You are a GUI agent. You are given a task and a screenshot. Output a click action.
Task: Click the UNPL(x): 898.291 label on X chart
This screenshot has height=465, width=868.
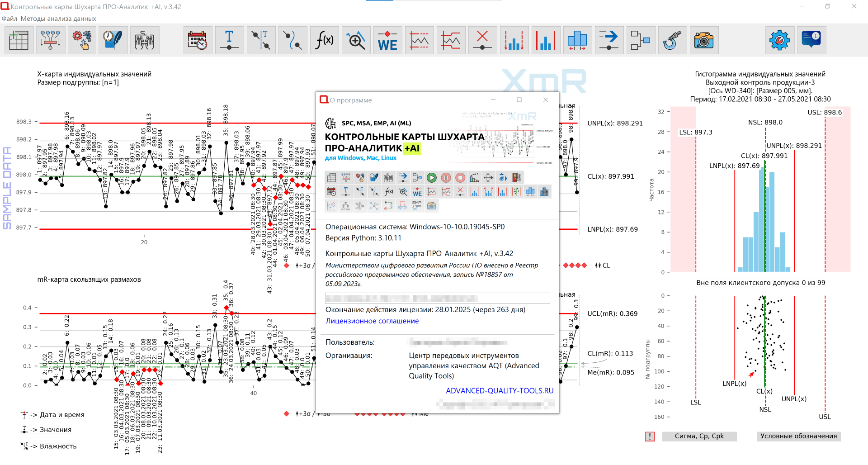615,123
